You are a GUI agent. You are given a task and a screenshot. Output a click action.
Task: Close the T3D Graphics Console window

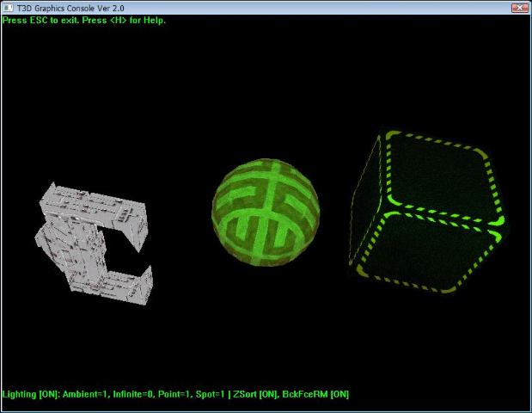(519, 8)
